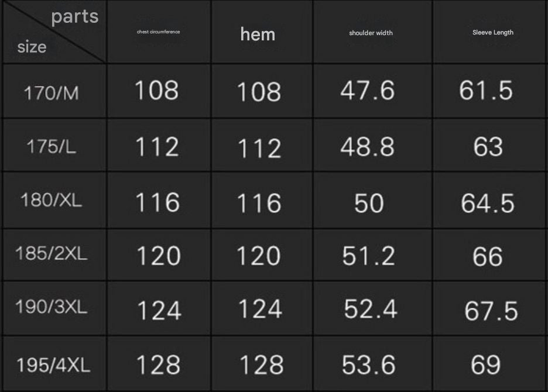This screenshot has height=392, width=548.
Task: Select the 51.2 shoulder width cell
Action: [x=372, y=255]
